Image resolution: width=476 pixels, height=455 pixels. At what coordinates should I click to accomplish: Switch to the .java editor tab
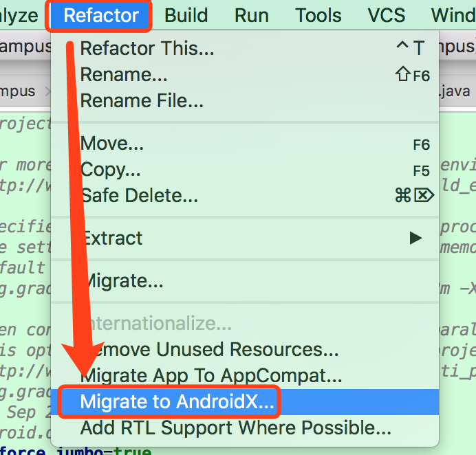454,91
